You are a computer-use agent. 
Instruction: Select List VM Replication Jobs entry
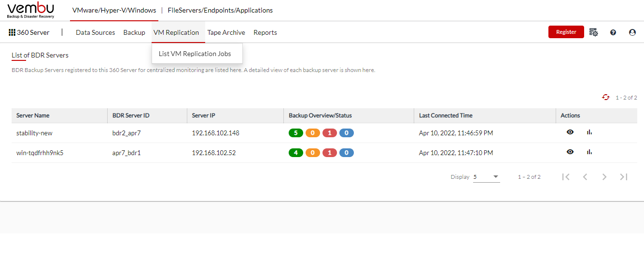(195, 54)
